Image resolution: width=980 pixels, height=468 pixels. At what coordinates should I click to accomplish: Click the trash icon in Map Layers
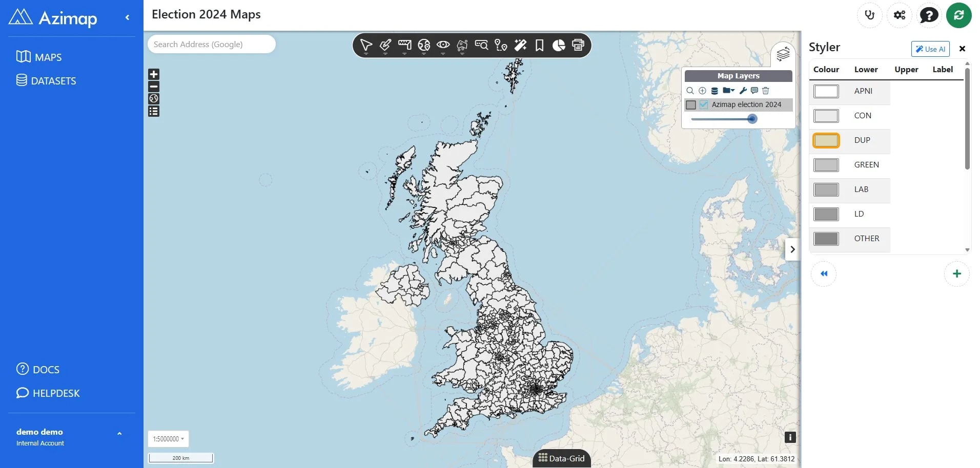[766, 91]
